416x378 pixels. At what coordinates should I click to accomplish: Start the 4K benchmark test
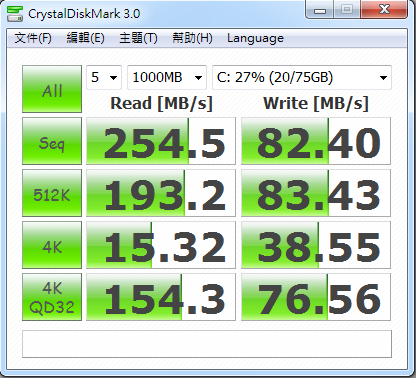pyautogui.click(x=52, y=245)
